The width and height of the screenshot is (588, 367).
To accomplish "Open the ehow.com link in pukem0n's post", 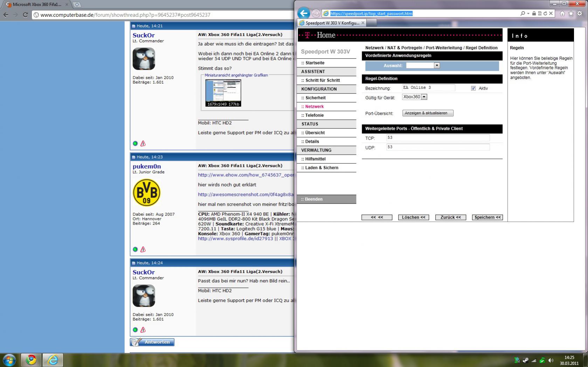I will pyautogui.click(x=246, y=175).
